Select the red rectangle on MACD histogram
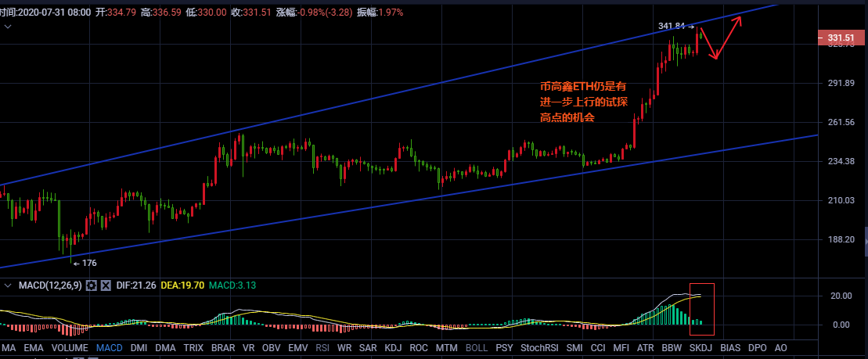 pos(701,303)
